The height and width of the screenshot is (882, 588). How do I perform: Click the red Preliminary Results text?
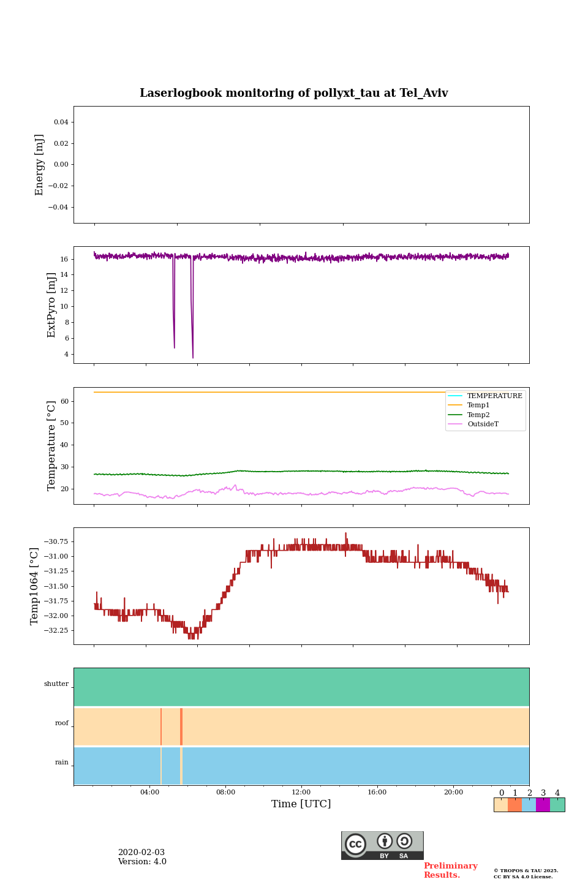451,870
